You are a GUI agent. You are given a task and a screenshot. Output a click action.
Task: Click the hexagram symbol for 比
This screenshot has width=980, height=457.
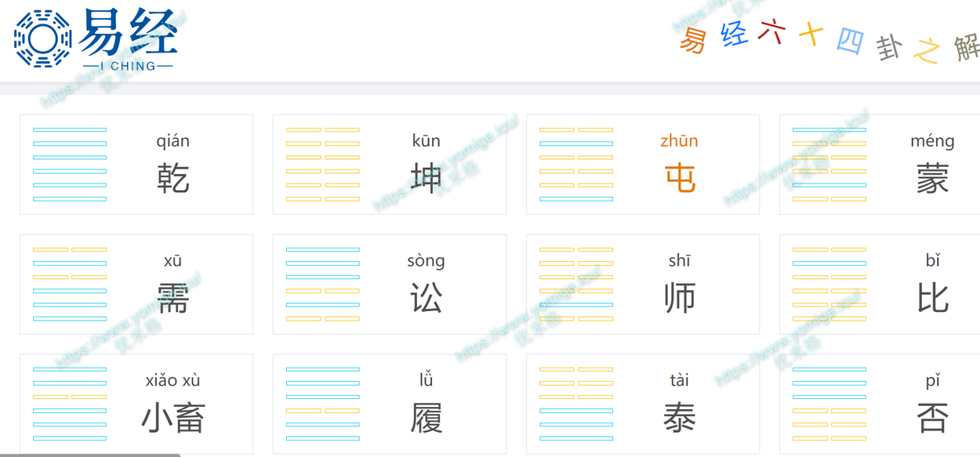(x=829, y=284)
